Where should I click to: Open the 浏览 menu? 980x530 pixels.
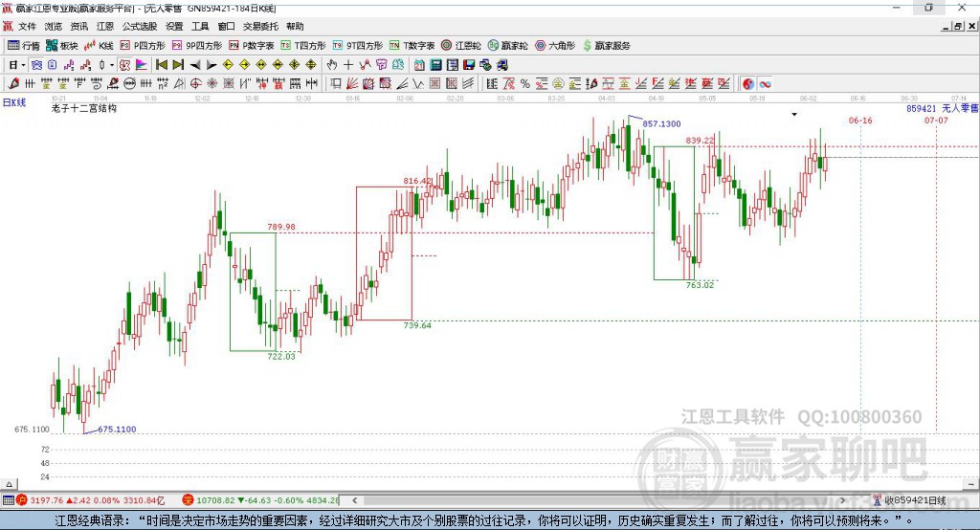(54, 26)
